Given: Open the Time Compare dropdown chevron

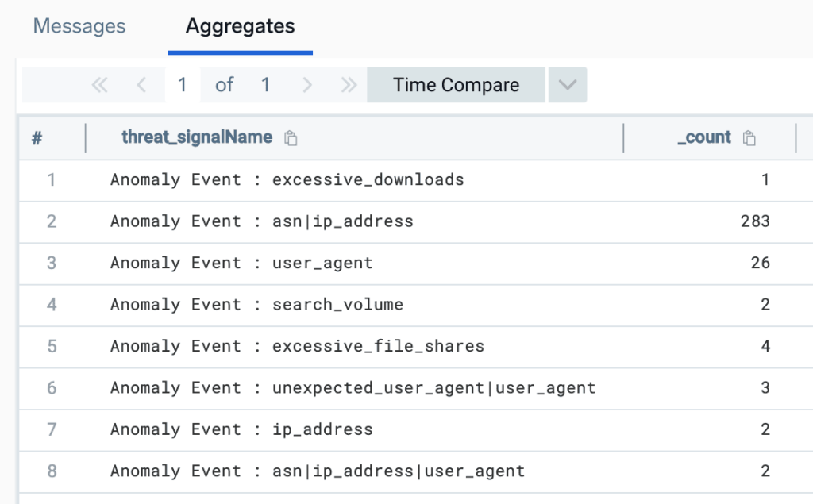Looking at the screenshot, I should pos(566,84).
